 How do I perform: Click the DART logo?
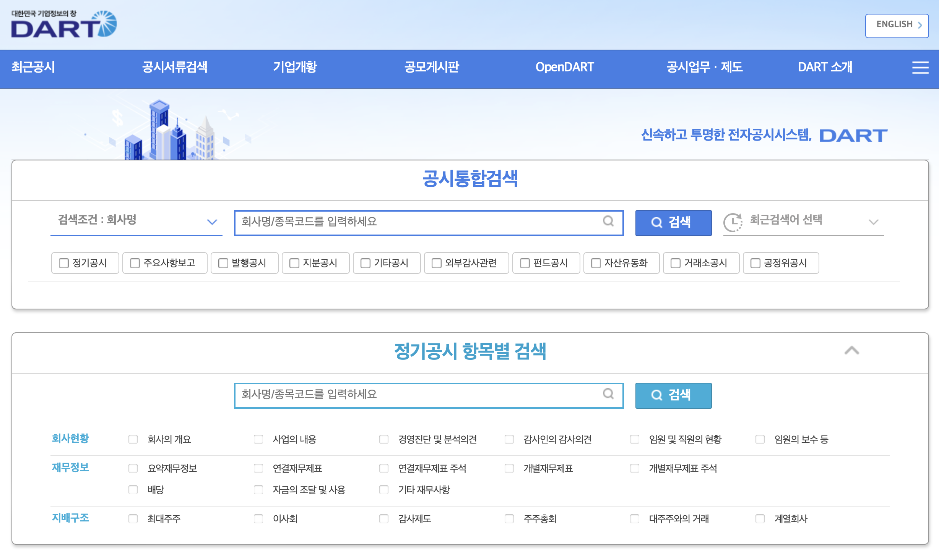click(64, 24)
